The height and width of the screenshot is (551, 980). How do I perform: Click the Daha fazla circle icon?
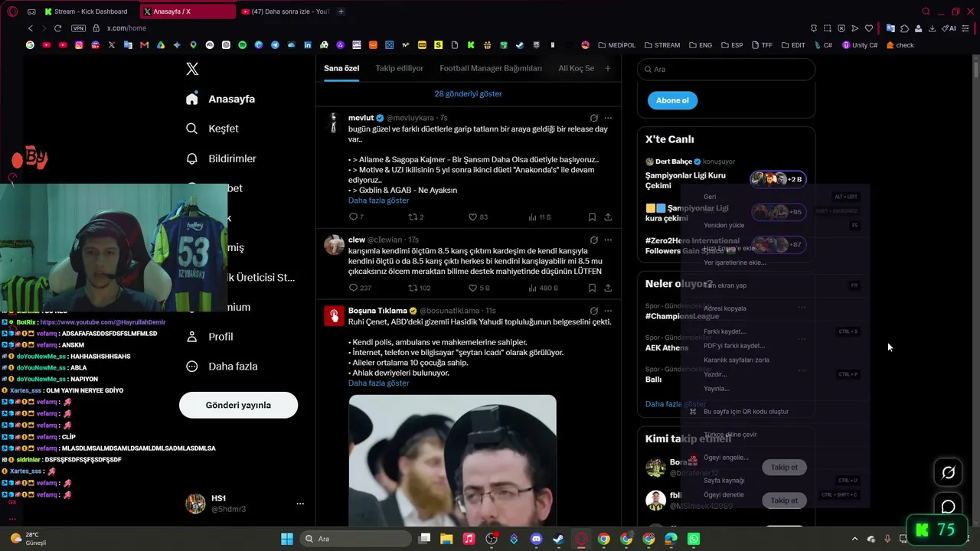pos(192,367)
